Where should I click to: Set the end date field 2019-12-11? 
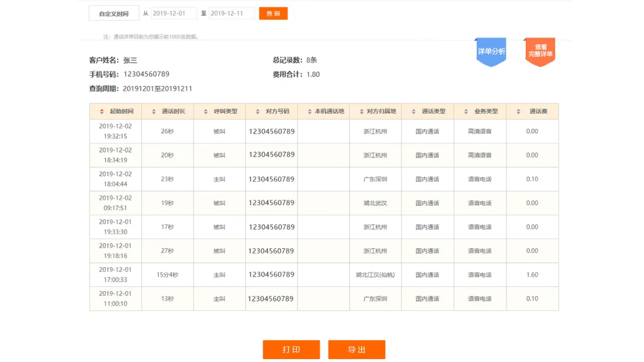point(231,13)
